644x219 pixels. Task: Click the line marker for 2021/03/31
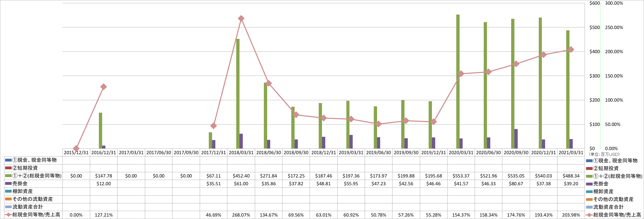[571, 49]
